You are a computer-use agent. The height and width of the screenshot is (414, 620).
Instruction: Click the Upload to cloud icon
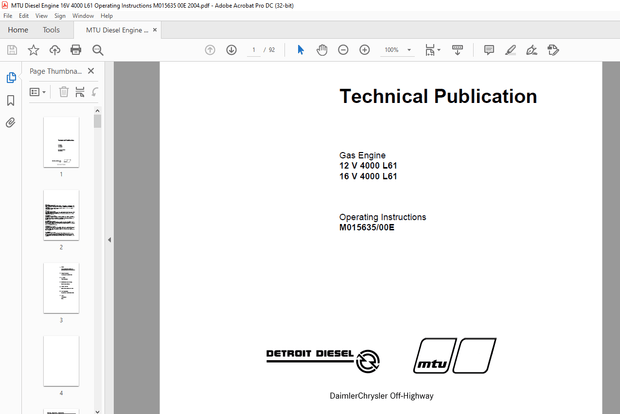tap(54, 50)
